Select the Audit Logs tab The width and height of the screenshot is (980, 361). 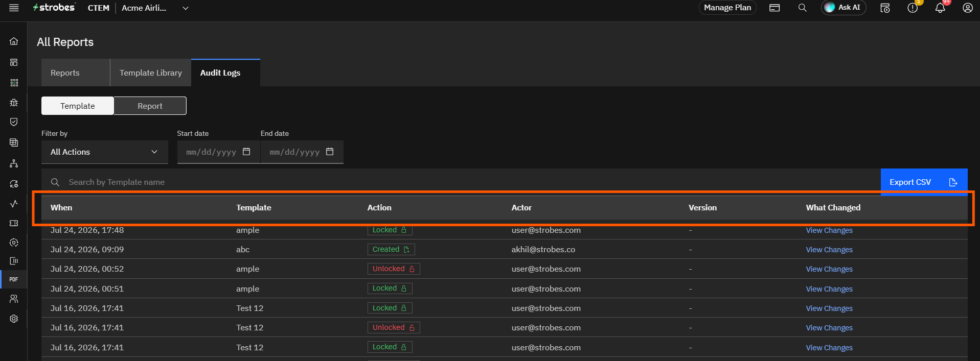coord(225,73)
